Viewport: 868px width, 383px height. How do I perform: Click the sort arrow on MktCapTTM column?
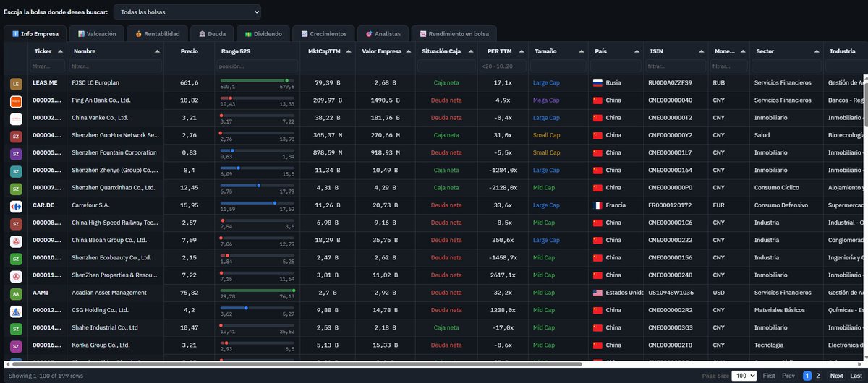point(347,51)
